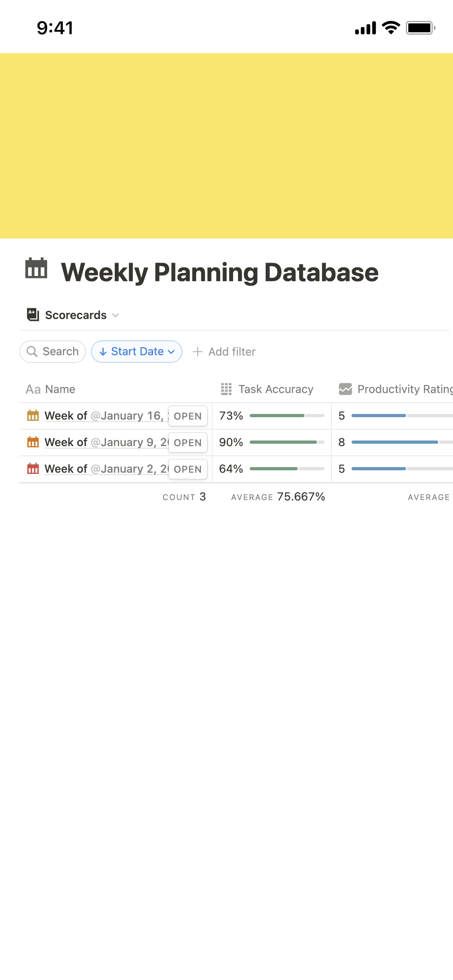Click the January 16 row calendar icon
Screen dimensions: 453x980
pyautogui.click(x=33, y=416)
